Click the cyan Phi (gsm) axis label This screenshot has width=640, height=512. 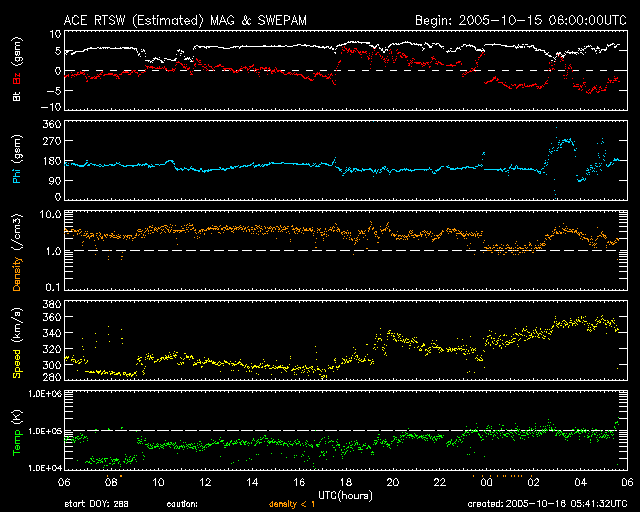pos(17,160)
